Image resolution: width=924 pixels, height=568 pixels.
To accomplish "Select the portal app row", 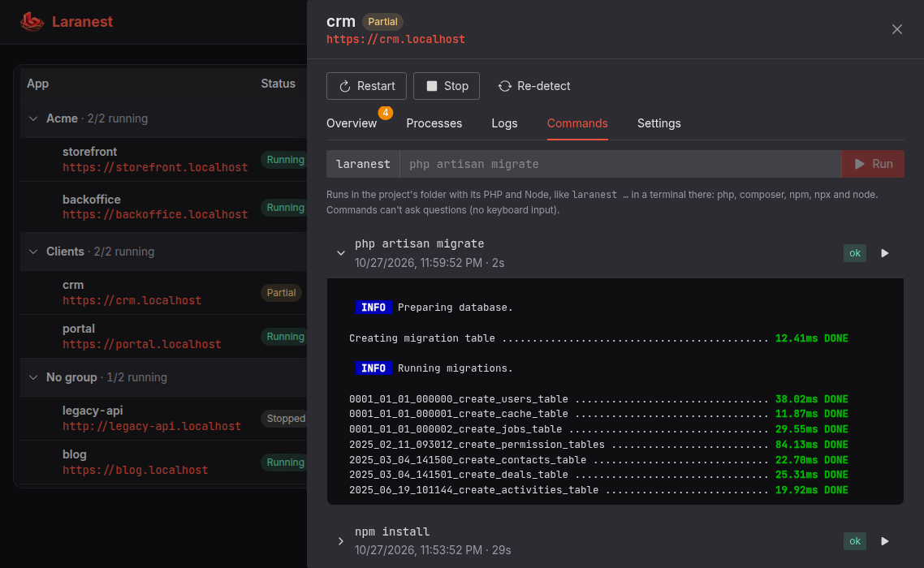I will point(164,337).
